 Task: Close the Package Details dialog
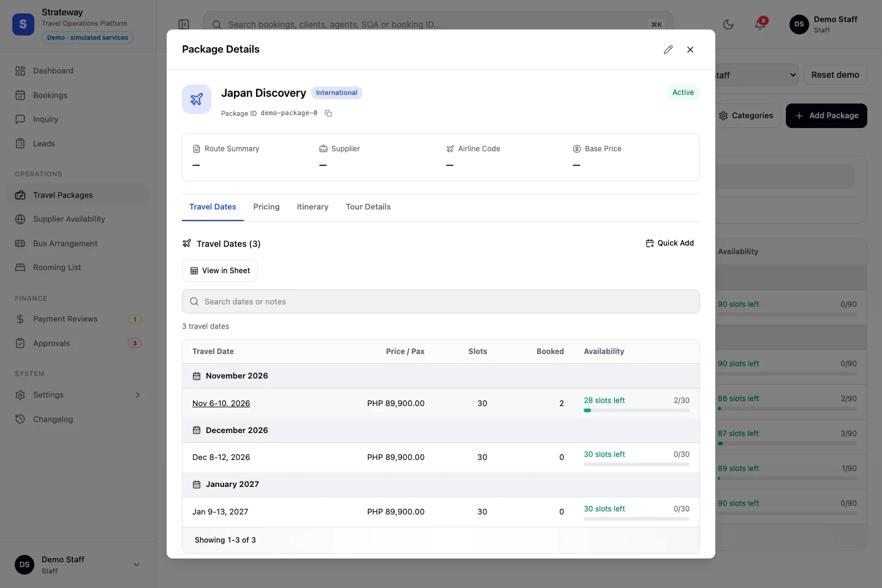coord(690,50)
